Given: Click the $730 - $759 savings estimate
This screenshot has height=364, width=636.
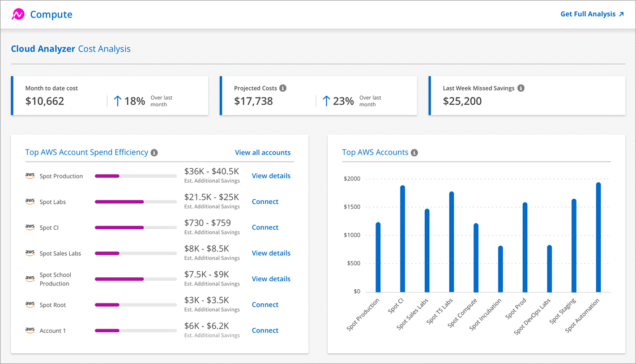Looking at the screenshot, I should (208, 223).
